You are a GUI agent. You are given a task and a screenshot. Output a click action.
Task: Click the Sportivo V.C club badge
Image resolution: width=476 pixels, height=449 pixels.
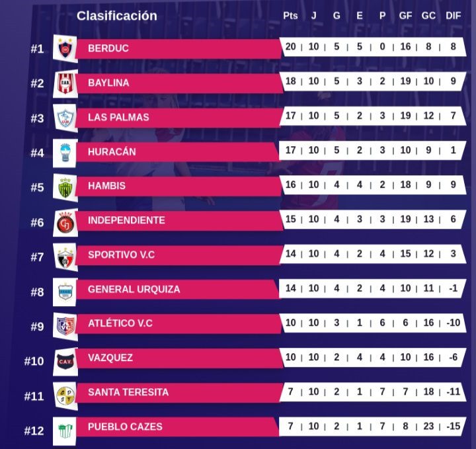tap(65, 255)
